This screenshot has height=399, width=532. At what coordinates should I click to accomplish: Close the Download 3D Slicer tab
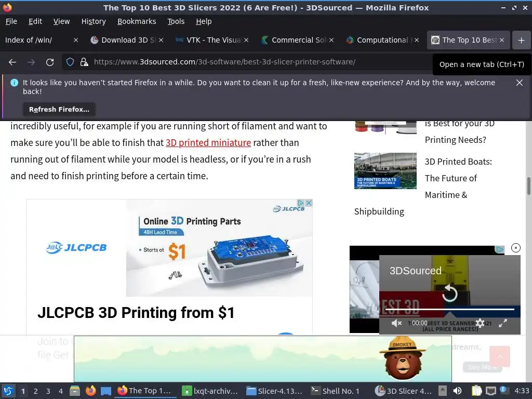pyautogui.click(x=161, y=40)
